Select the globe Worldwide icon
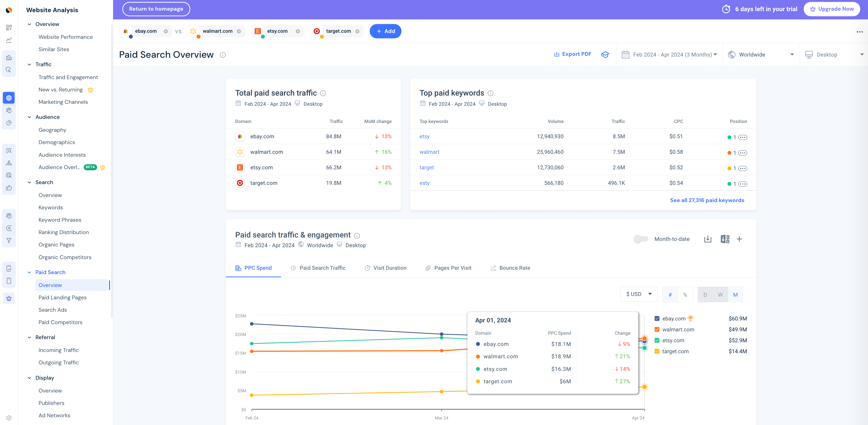Screen dimensions: 868x425 coord(731,55)
